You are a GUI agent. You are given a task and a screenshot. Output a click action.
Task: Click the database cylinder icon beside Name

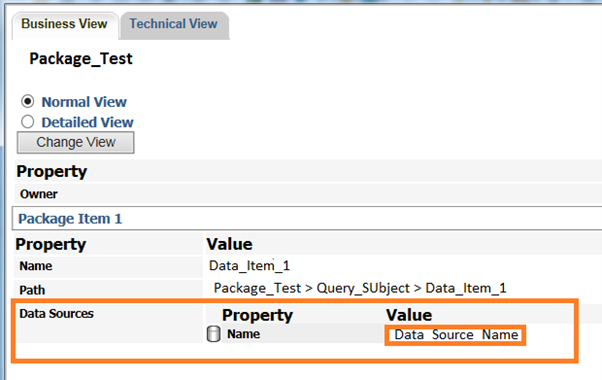tap(213, 334)
